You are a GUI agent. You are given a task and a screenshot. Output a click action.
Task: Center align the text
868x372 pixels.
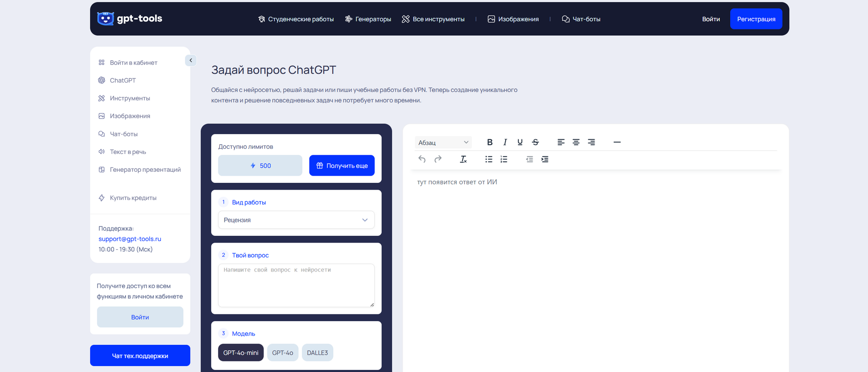click(576, 143)
